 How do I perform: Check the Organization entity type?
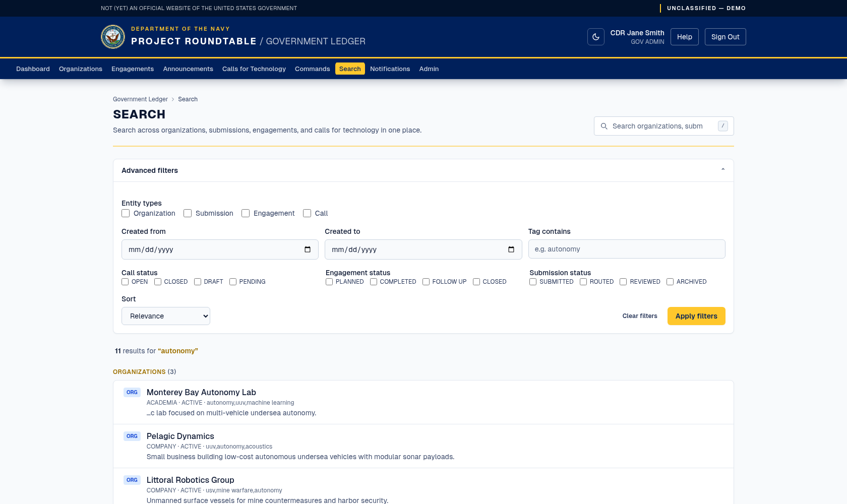tap(126, 213)
